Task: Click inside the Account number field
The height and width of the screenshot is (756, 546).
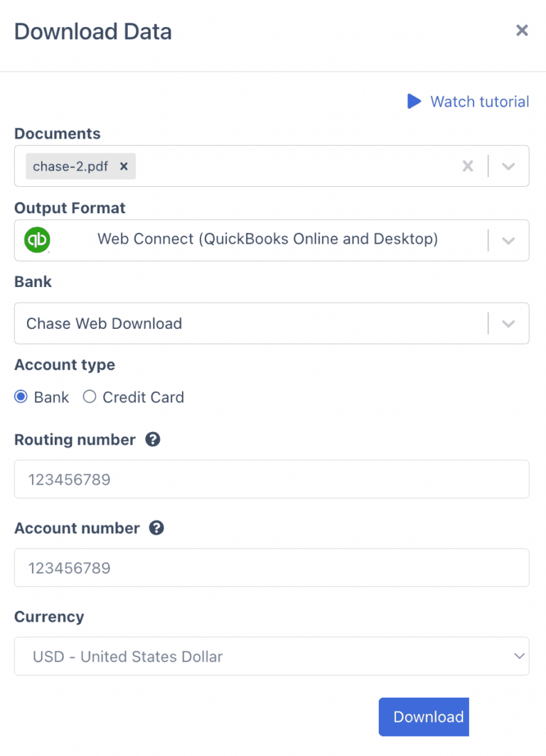Action: click(270, 568)
